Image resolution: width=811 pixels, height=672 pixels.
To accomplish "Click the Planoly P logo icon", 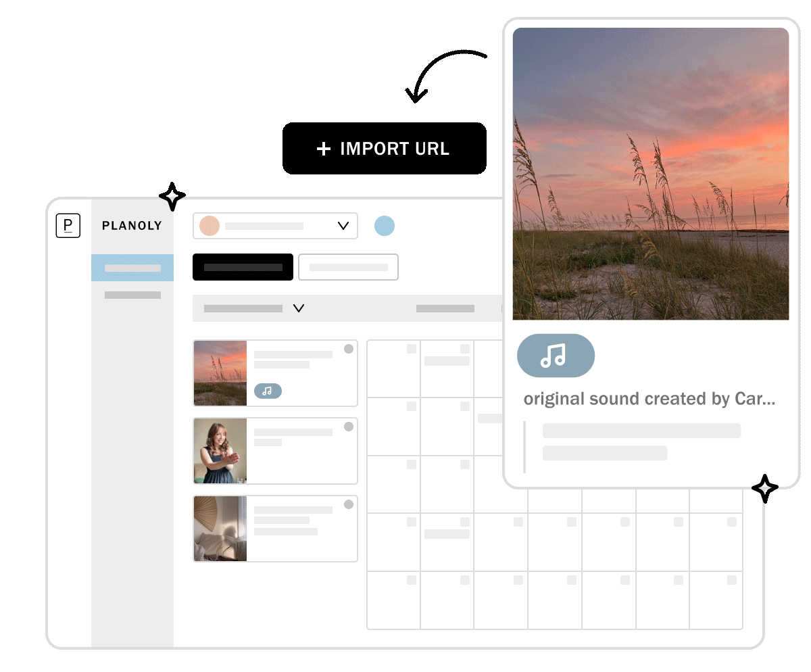I will (x=68, y=226).
